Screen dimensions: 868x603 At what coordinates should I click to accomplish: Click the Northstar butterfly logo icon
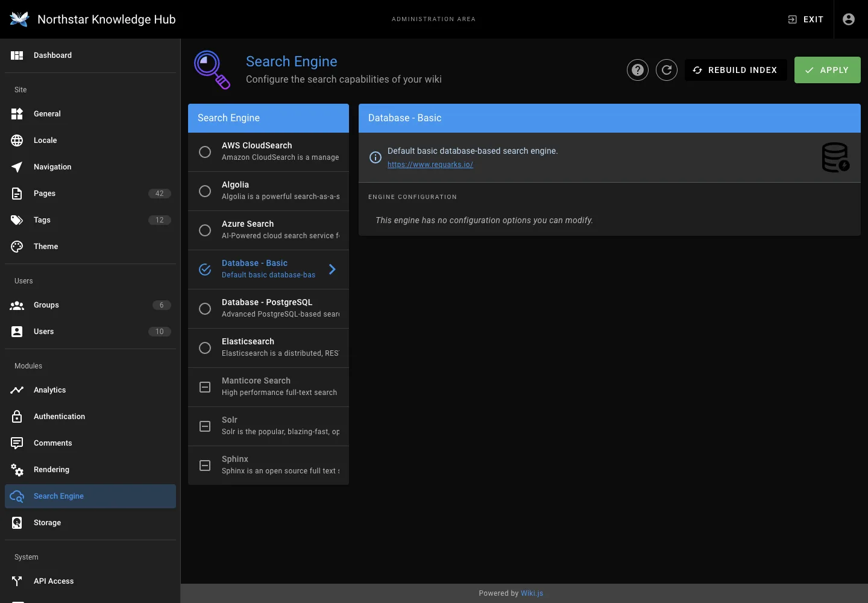[x=19, y=19]
